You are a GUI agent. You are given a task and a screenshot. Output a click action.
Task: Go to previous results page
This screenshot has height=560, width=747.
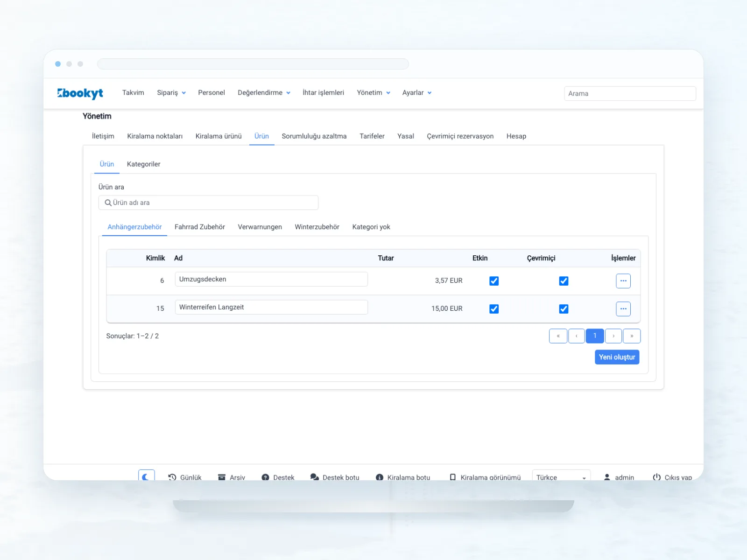point(577,336)
